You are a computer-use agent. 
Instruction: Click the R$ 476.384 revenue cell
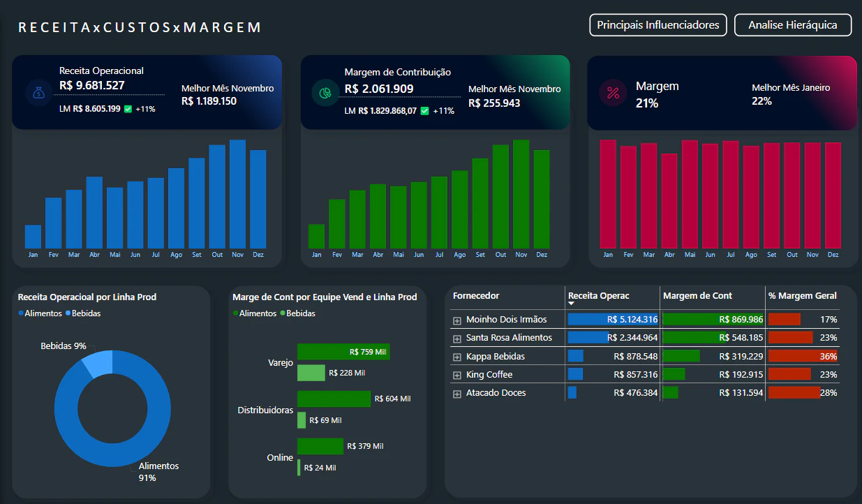pyautogui.click(x=613, y=393)
